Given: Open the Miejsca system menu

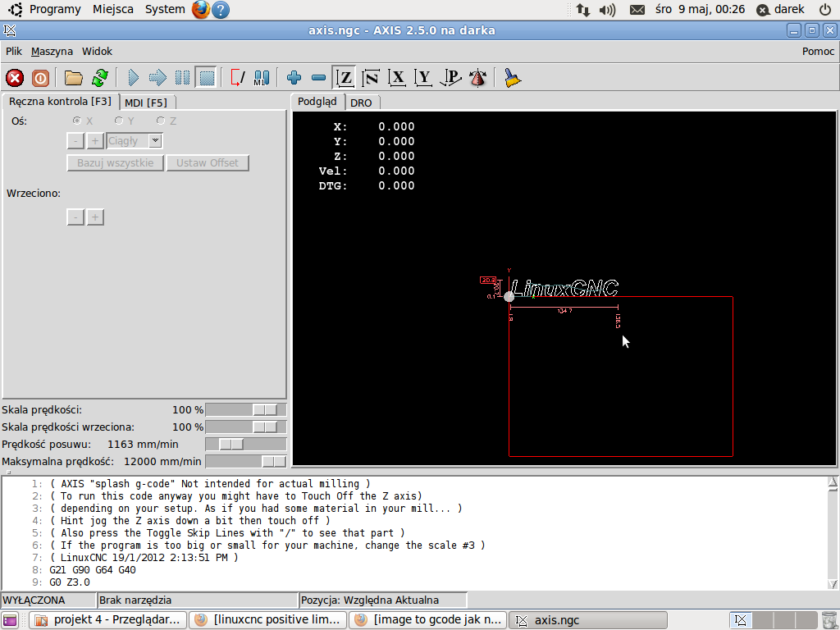Looking at the screenshot, I should pos(113,9).
